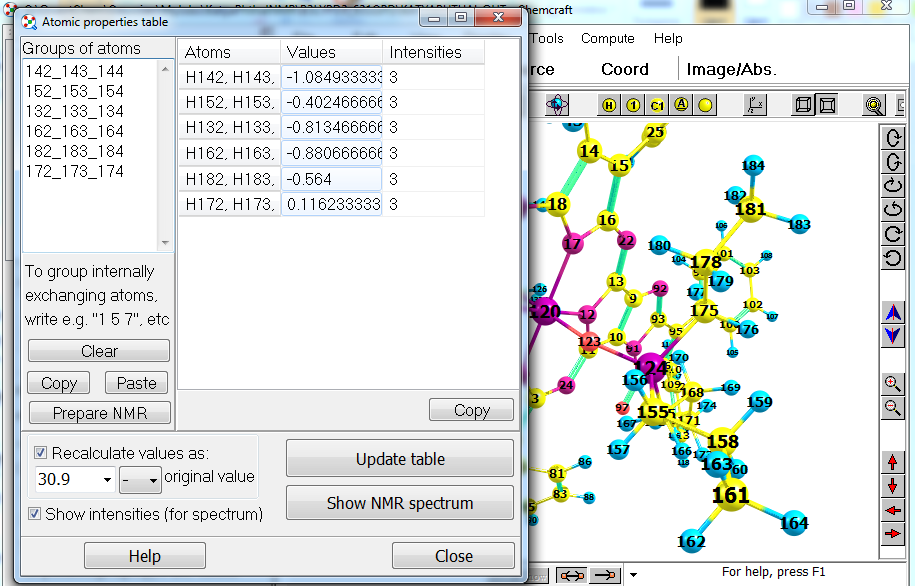This screenshot has height=586, width=915.
Task: Toggle 'Show intensities (for spectrum)' checkbox
Action: [x=36, y=514]
